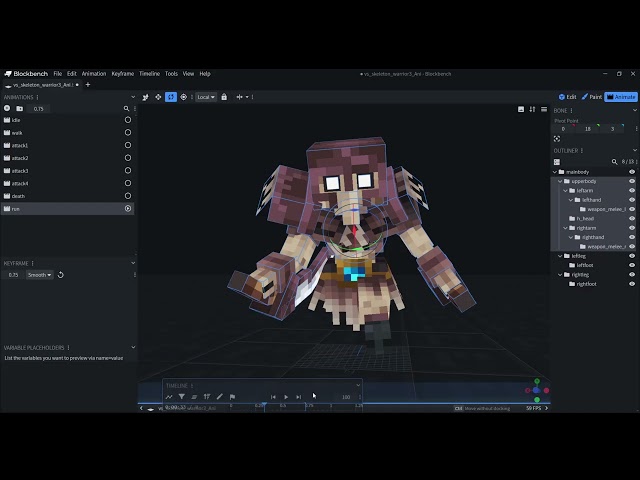Click the Inverse Kinematics tool icon
The height and width of the screenshot is (480, 640).
click(x=145, y=97)
